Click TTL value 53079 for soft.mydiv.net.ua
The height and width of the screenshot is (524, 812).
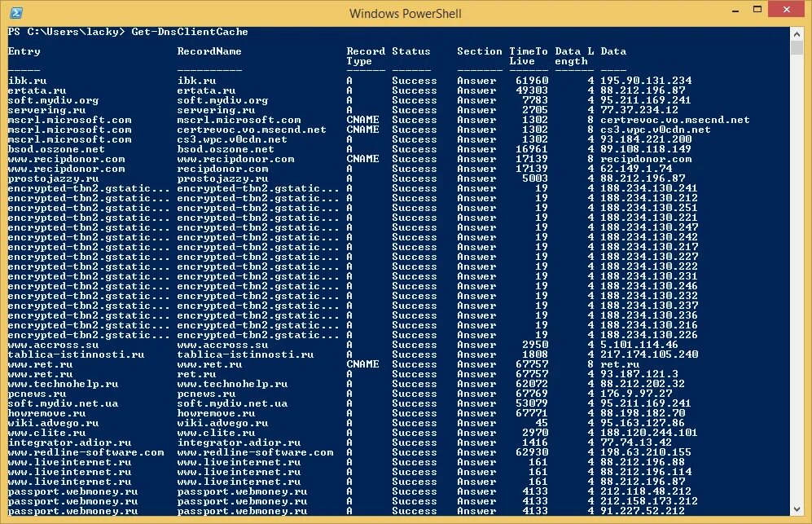[x=532, y=403]
